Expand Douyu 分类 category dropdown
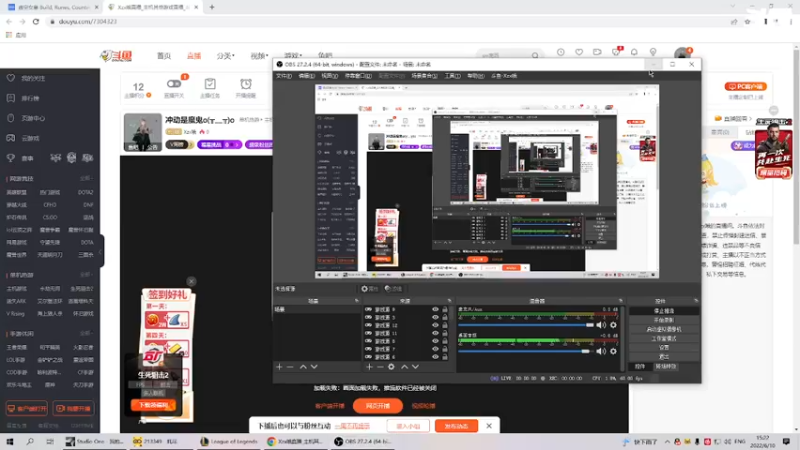The height and width of the screenshot is (450, 800). click(x=226, y=56)
